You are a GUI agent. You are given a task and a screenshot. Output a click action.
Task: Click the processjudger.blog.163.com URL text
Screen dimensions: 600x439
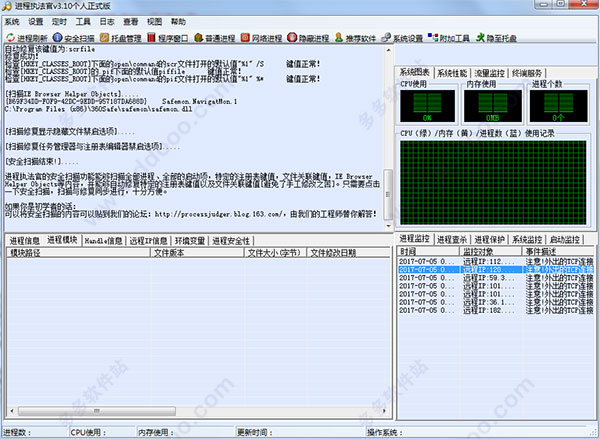(x=219, y=214)
